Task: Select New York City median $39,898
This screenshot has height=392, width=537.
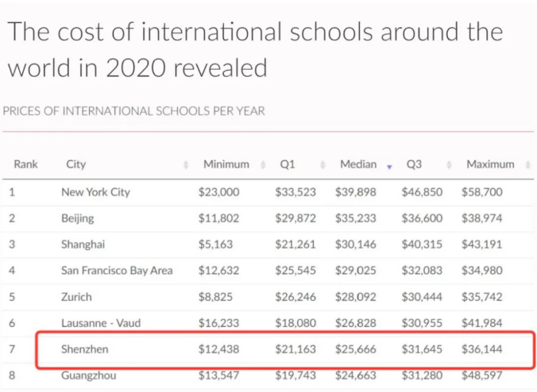Action: (x=356, y=192)
